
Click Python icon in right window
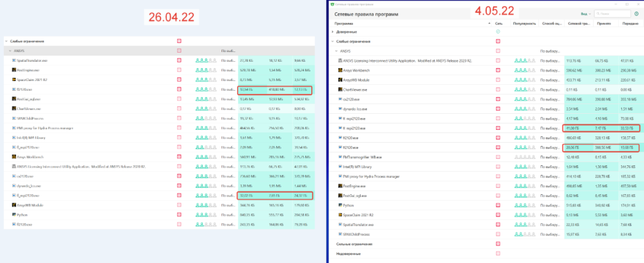click(x=340, y=205)
